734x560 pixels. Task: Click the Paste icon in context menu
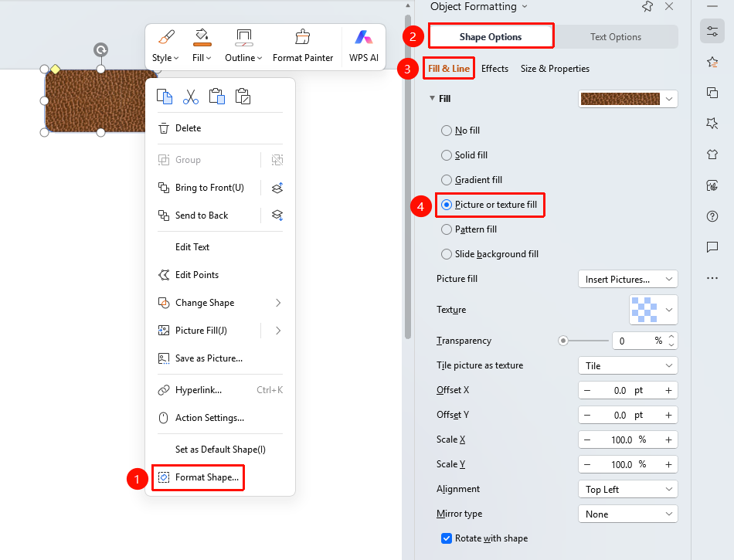point(217,97)
